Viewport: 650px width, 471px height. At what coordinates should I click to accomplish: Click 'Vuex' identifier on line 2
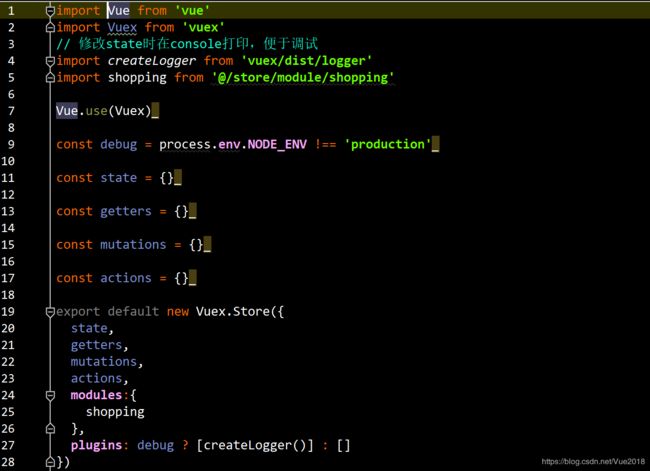[122, 27]
